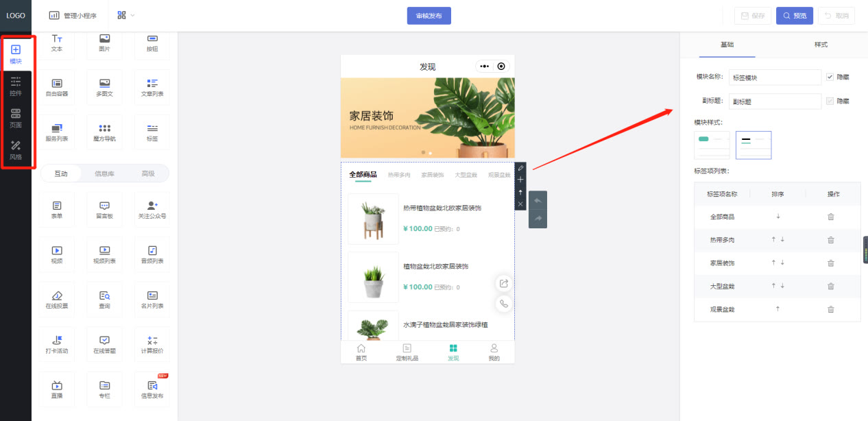Viewport: 868px width, 421px height.
Task: Click the redo arrow beside the canvas
Action: tap(538, 219)
